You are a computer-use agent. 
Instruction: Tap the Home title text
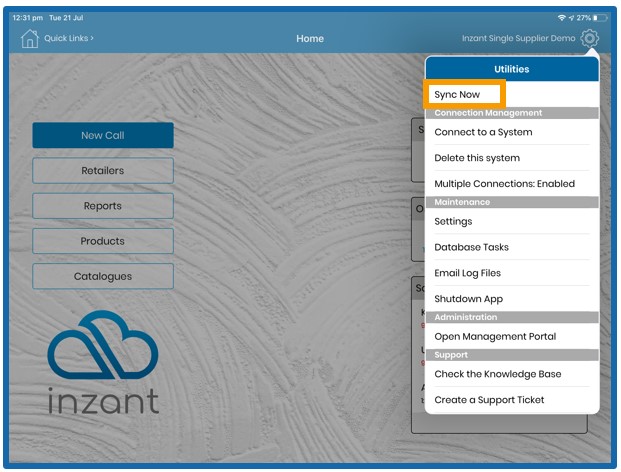pyautogui.click(x=310, y=38)
